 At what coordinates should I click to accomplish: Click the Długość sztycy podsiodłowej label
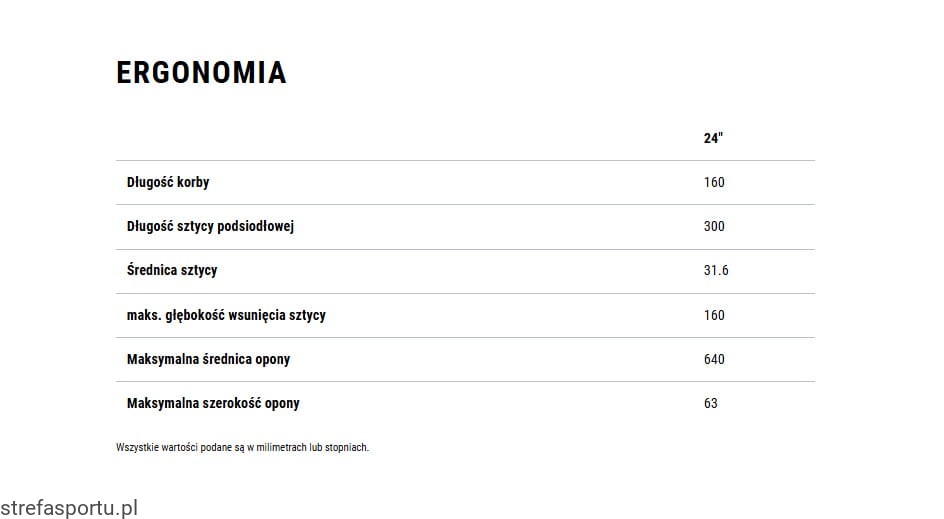[210, 226]
